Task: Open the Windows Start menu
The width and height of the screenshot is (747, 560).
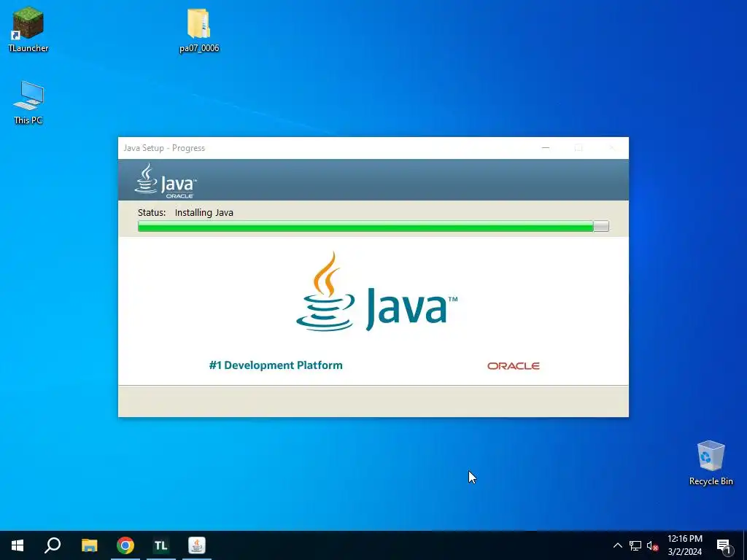Action: pos(18,545)
